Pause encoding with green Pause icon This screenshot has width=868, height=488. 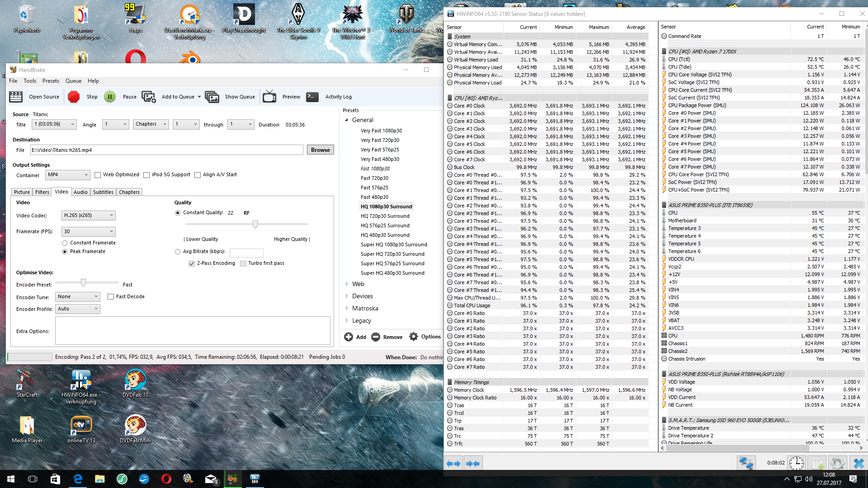[110, 97]
